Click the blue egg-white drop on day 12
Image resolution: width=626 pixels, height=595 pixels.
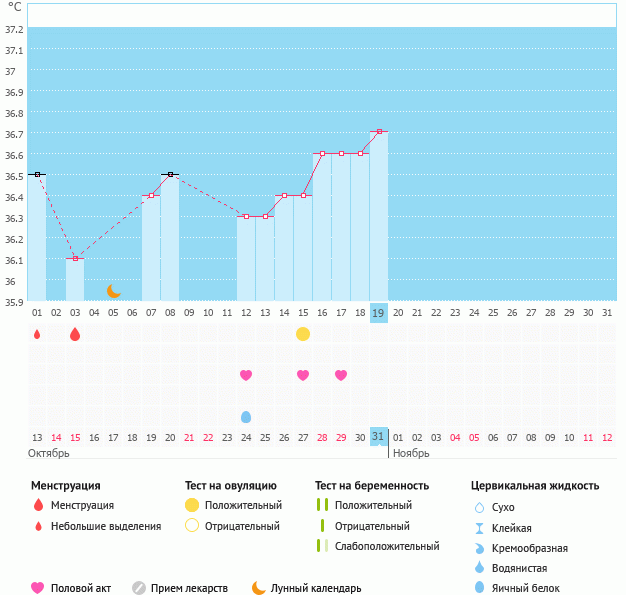coord(246,416)
